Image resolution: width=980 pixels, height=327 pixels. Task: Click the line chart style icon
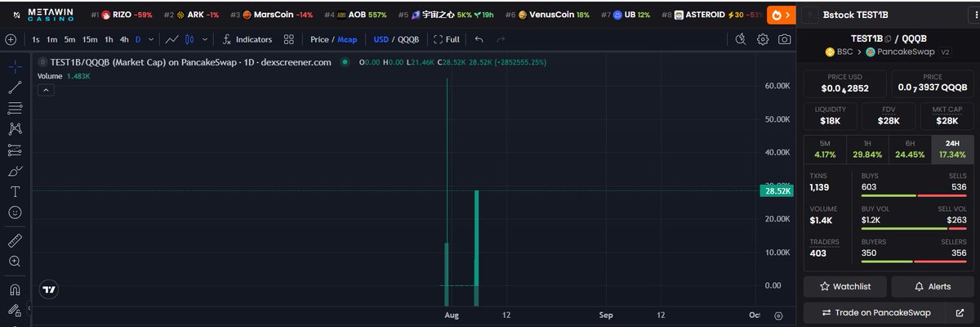[171, 39]
